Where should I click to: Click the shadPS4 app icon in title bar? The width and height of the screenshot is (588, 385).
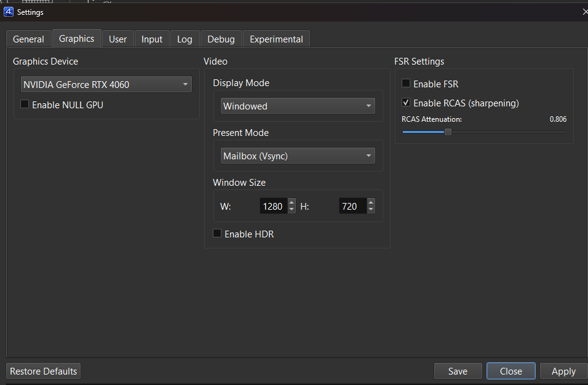coord(8,12)
